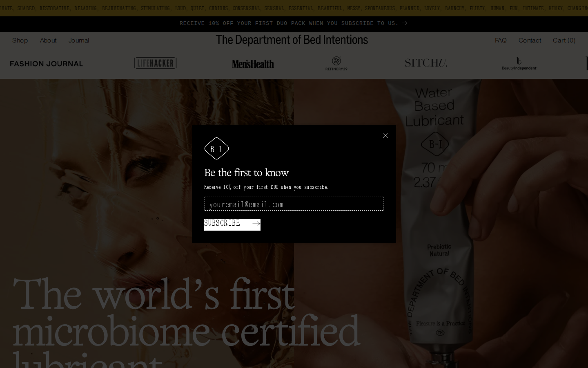Click the B-I diamond logo in popup
The width and height of the screenshot is (588, 368).
216,148
